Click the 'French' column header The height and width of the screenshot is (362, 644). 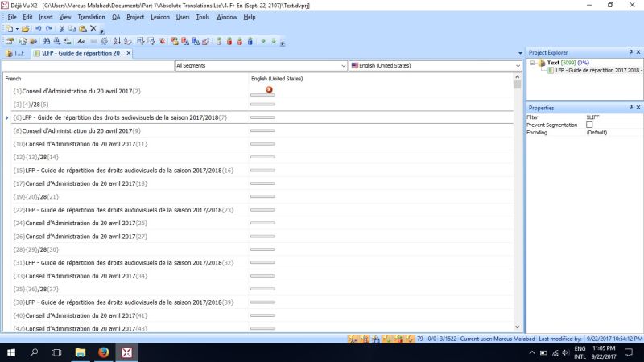click(x=13, y=79)
